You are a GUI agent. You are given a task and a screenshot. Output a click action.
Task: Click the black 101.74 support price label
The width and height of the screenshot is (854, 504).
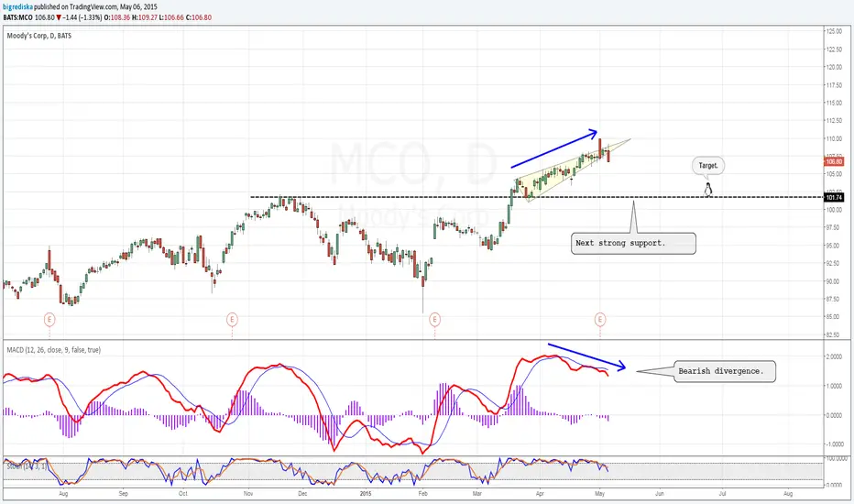click(x=834, y=197)
